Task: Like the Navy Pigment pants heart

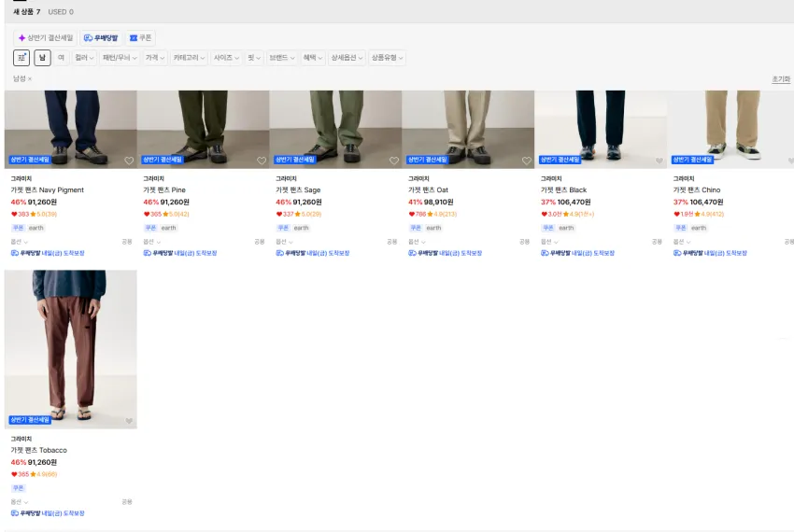Action: 129,161
